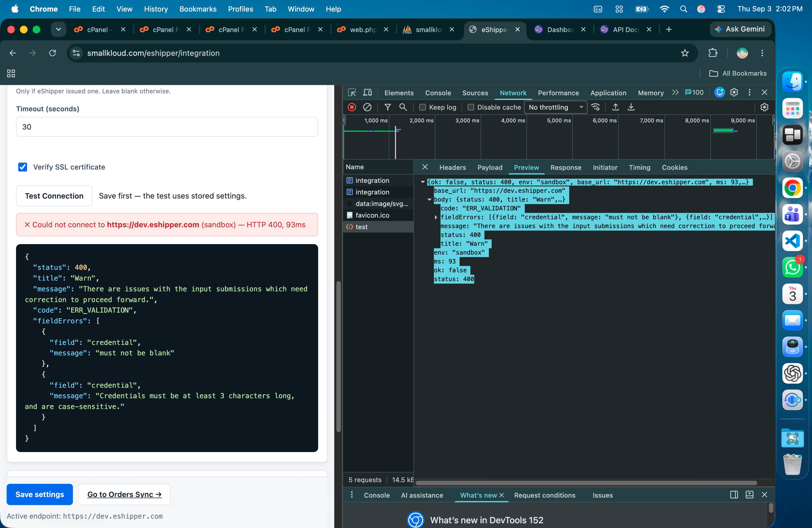Follow Go to Orders Sync link

(124, 494)
